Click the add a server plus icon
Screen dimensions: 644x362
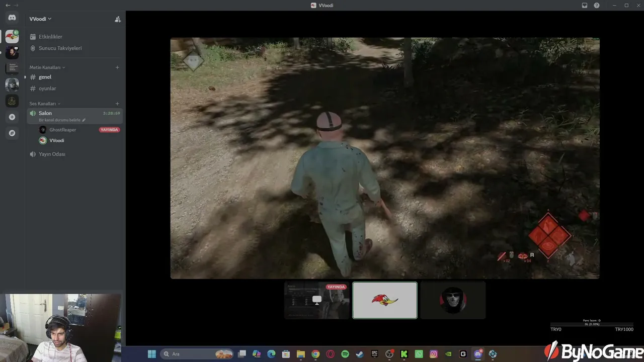coord(12,117)
